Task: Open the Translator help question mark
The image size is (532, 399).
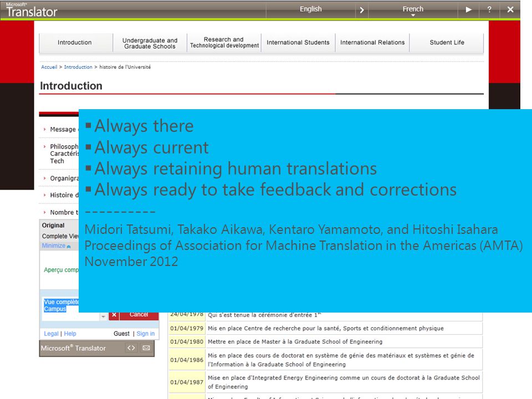Action: coord(489,9)
